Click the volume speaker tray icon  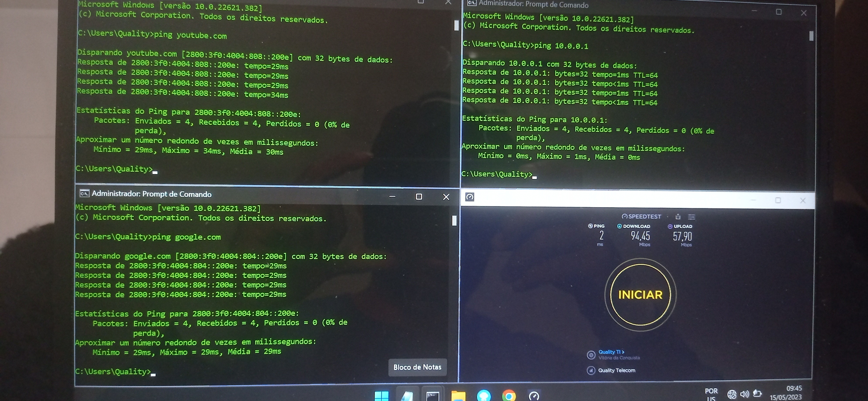pos(744,394)
